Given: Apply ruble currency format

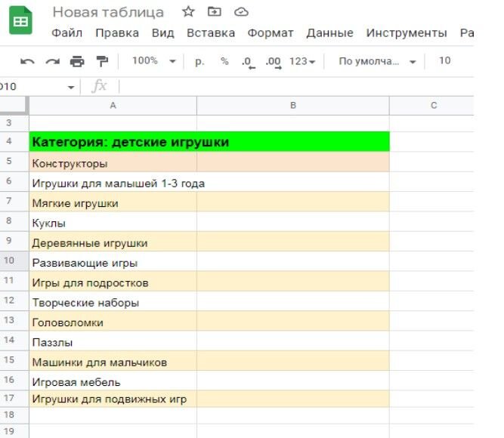Looking at the screenshot, I should point(199,61).
